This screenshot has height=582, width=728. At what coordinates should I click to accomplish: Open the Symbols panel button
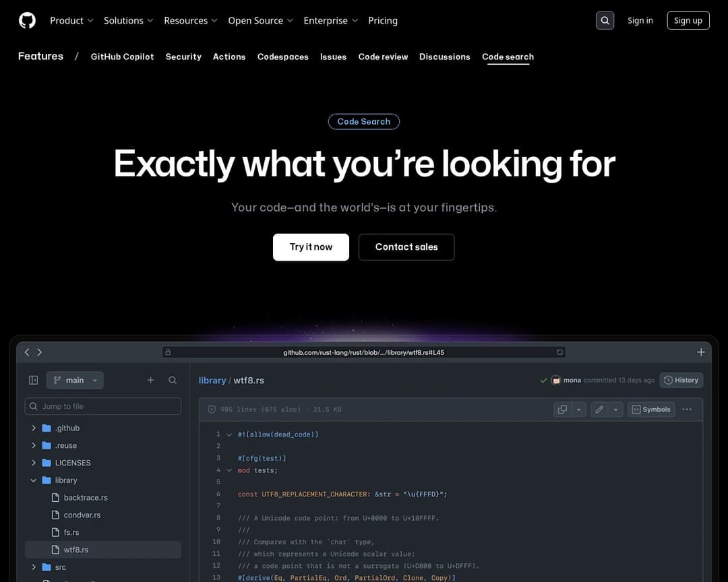(651, 410)
